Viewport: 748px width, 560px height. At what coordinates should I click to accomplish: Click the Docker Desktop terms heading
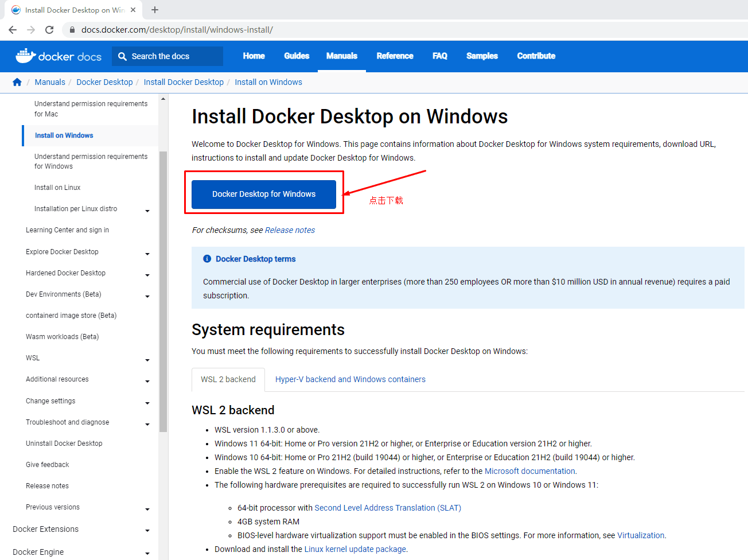pyautogui.click(x=256, y=259)
